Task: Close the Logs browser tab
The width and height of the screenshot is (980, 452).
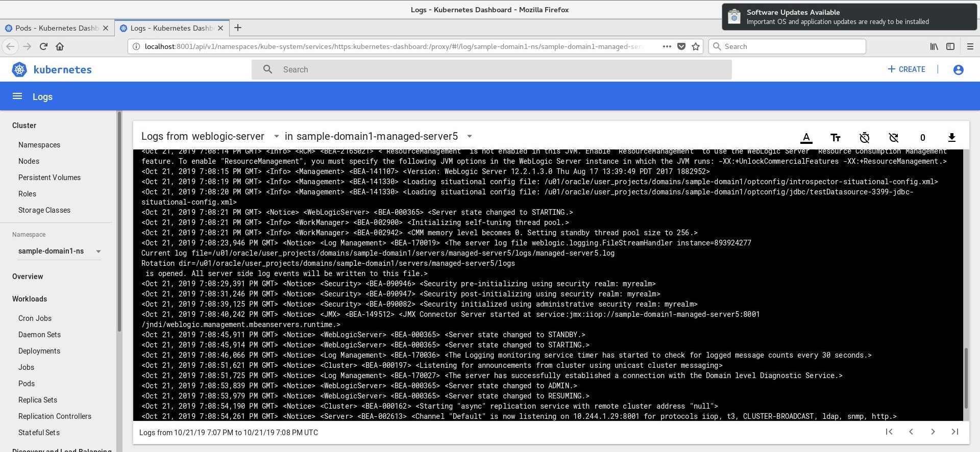Action: [220, 28]
